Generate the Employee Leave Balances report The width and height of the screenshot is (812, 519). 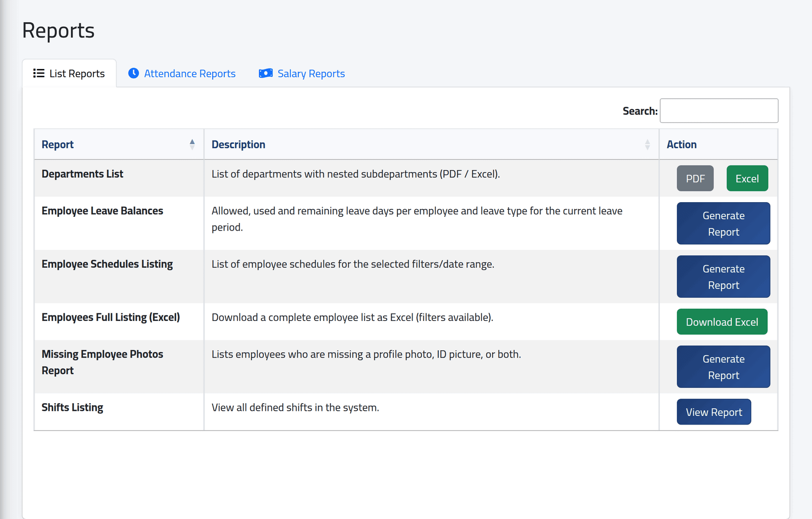(723, 223)
